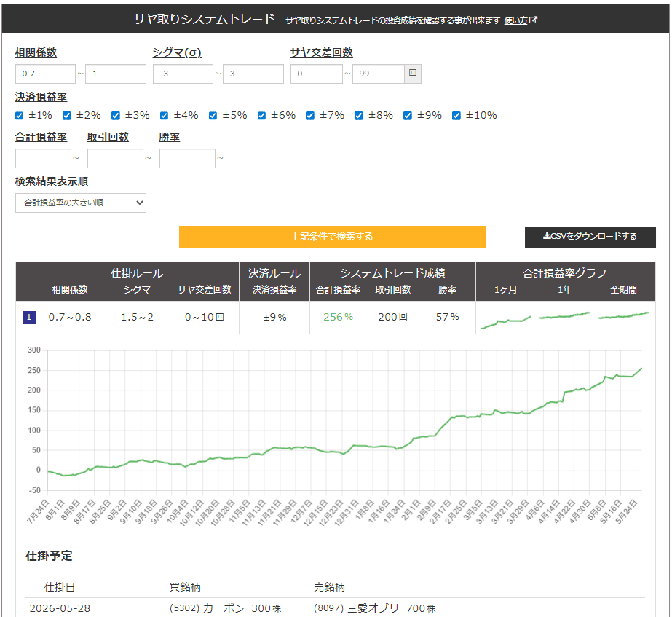This screenshot has height=617, width=672.
Task: Click the 2026-05-28 entry date
Action: [60, 608]
